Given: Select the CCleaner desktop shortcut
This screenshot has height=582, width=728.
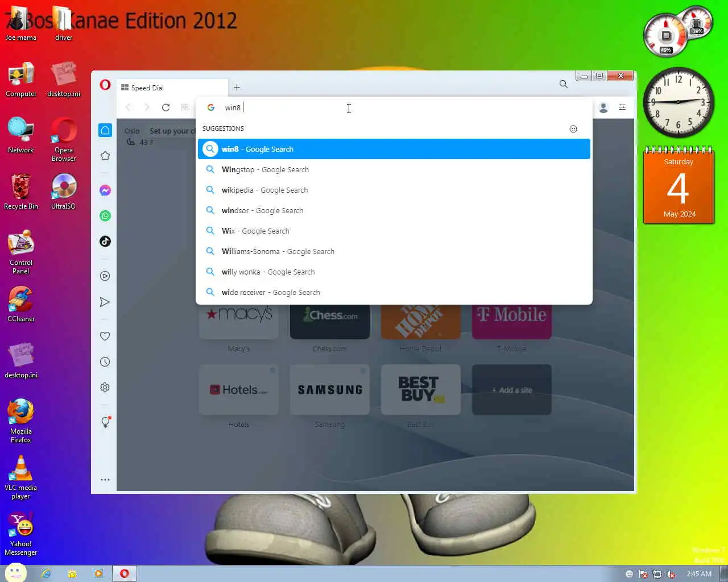Looking at the screenshot, I should coord(21,305).
